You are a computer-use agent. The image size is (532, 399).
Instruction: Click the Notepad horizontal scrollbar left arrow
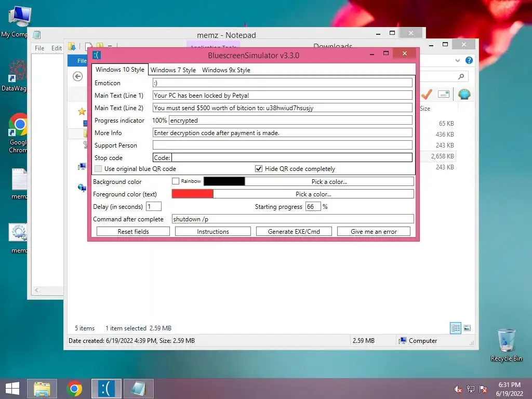coord(36,290)
